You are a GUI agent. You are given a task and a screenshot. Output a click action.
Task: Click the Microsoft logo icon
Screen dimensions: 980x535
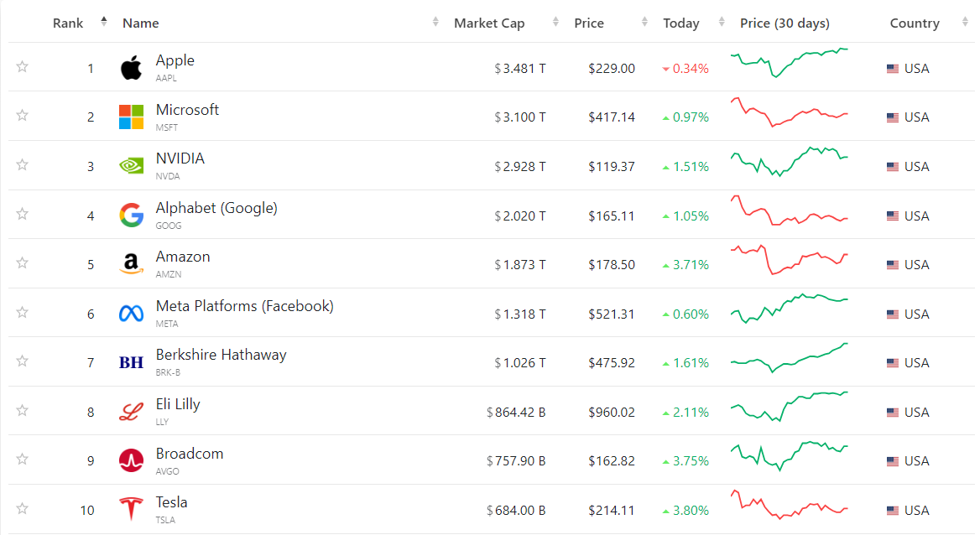(x=131, y=117)
